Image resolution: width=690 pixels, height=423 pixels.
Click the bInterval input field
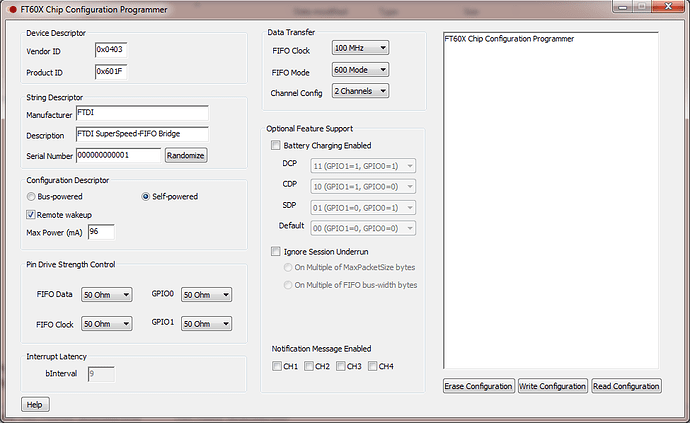coord(101,374)
